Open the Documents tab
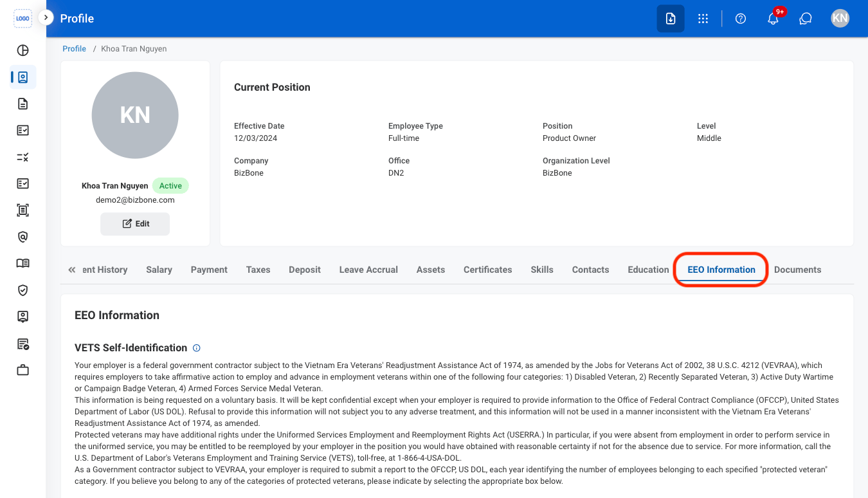This screenshot has height=498, width=868. click(x=797, y=270)
